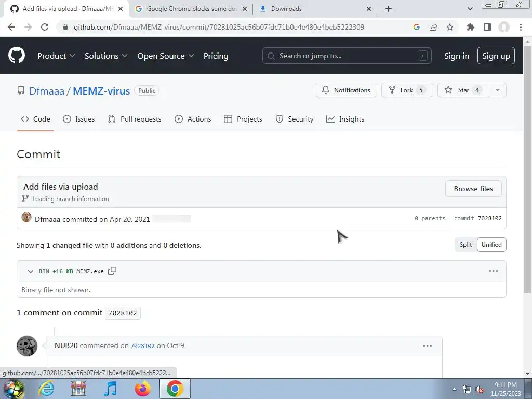Click the forward navigation arrow
532x399 pixels.
tap(28, 27)
